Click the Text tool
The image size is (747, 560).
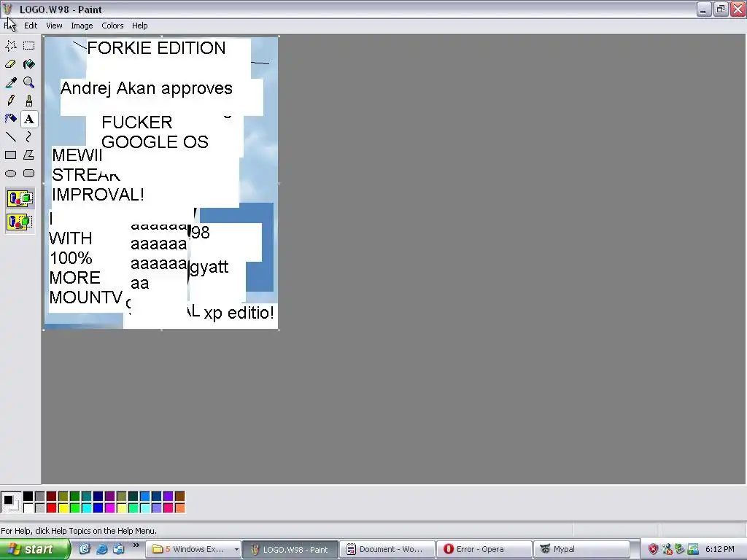point(28,119)
